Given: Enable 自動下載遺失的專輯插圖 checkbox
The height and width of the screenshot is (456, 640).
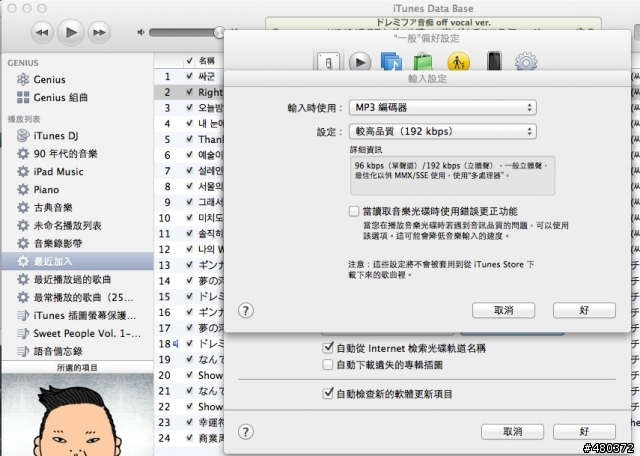Looking at the screenshot, I should point(327,365).
